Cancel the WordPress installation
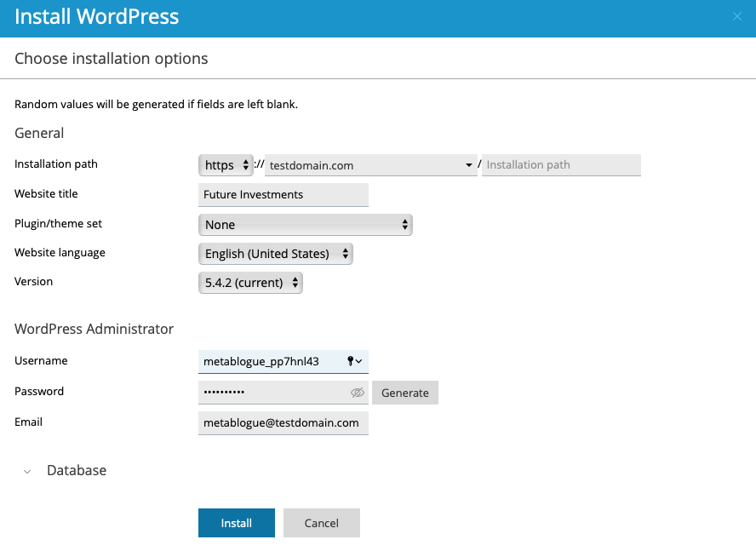Viewport: 756px width, 551px height. point(321,523)
